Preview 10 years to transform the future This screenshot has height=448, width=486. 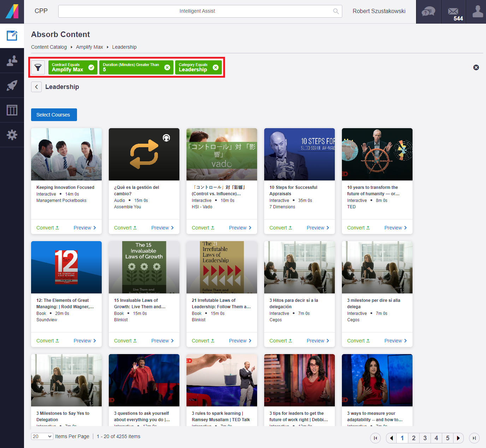click(x=396, y=228)
